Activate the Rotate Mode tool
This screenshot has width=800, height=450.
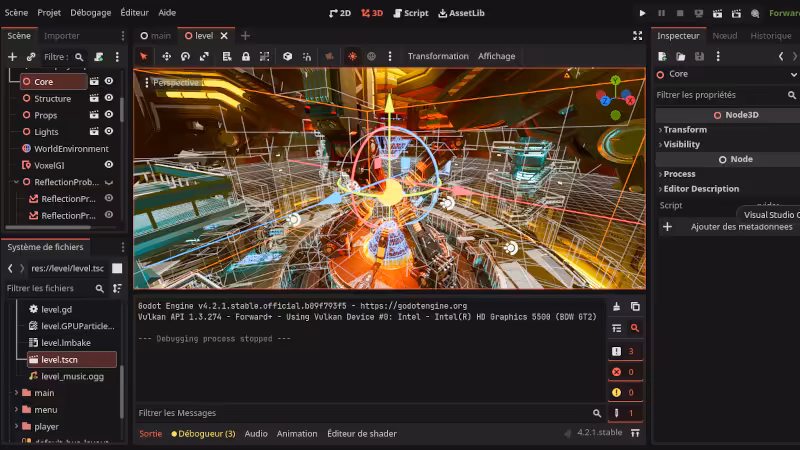(x=185, y=56)
